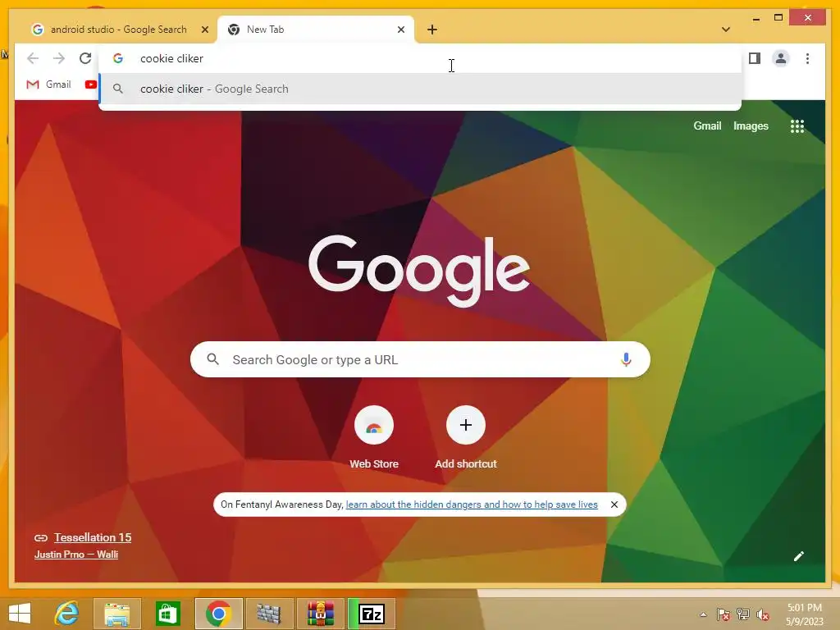Follow the hidden dangers fentanyl link
Screen dimensions: 840x630
click(472, 504)
